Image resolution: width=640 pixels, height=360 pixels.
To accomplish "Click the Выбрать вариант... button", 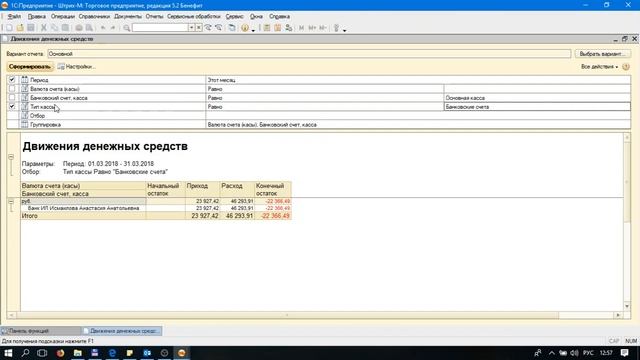I will coord(602,54).
